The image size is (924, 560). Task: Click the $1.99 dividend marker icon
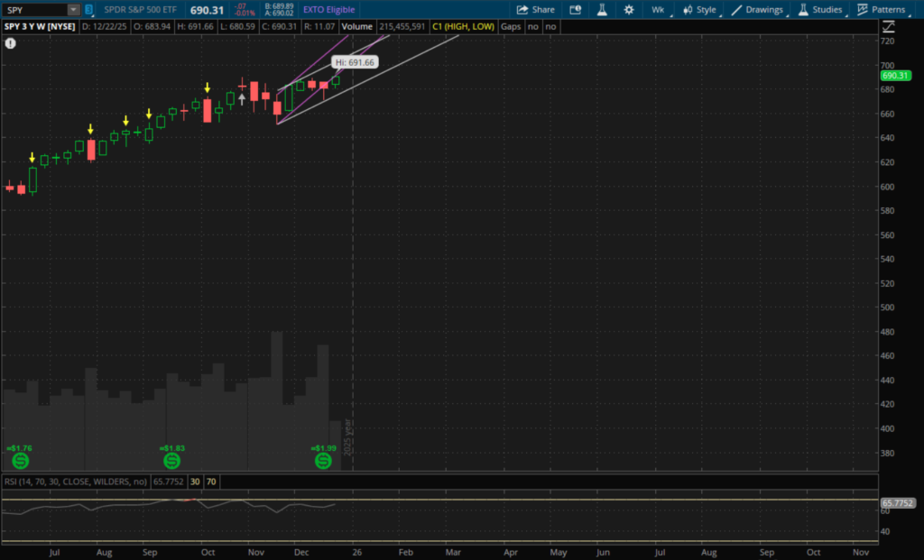(323, 461)
